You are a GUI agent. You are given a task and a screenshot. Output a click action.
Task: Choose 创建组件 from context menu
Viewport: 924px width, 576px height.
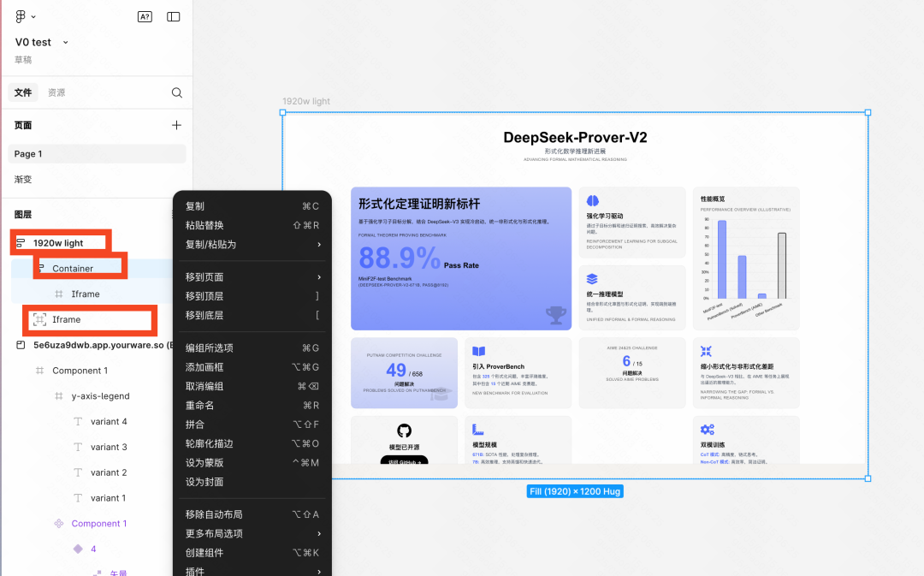(x=252, y=553)
